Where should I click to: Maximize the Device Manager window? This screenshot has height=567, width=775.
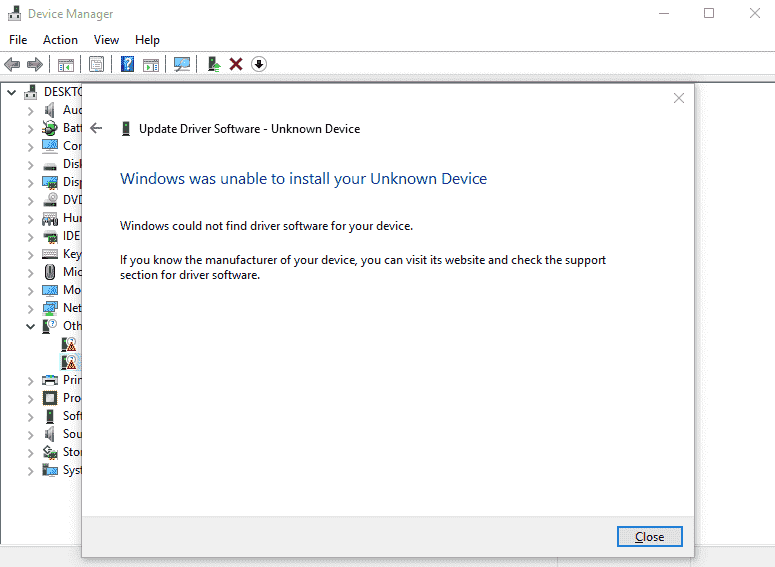click(709, 13)
